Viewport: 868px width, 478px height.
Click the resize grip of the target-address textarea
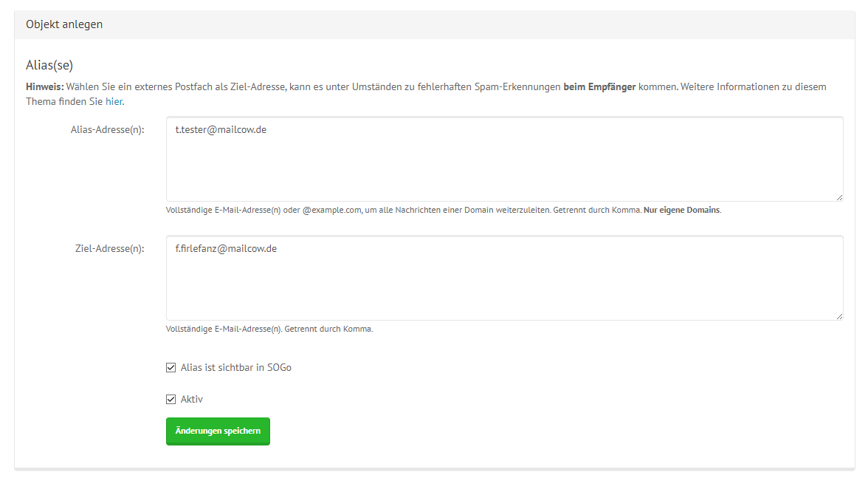pyautogui.click(x=839, y=318)
